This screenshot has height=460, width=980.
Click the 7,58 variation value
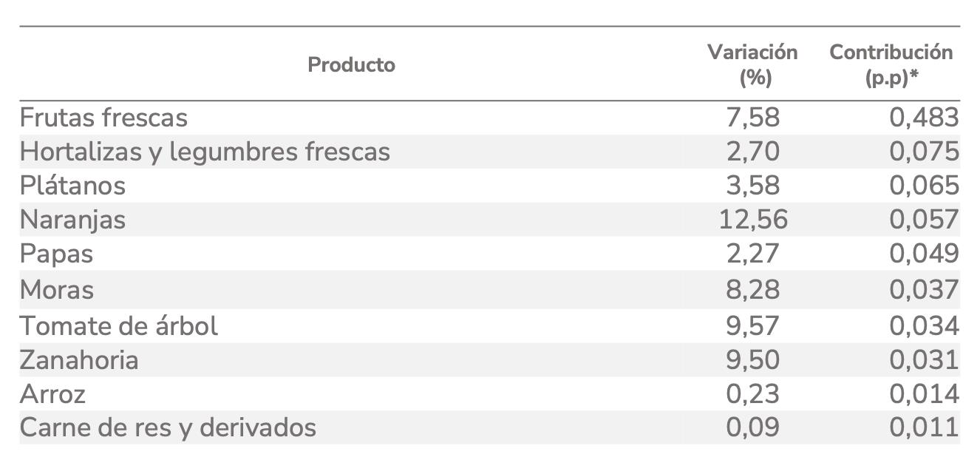[753, 118]
